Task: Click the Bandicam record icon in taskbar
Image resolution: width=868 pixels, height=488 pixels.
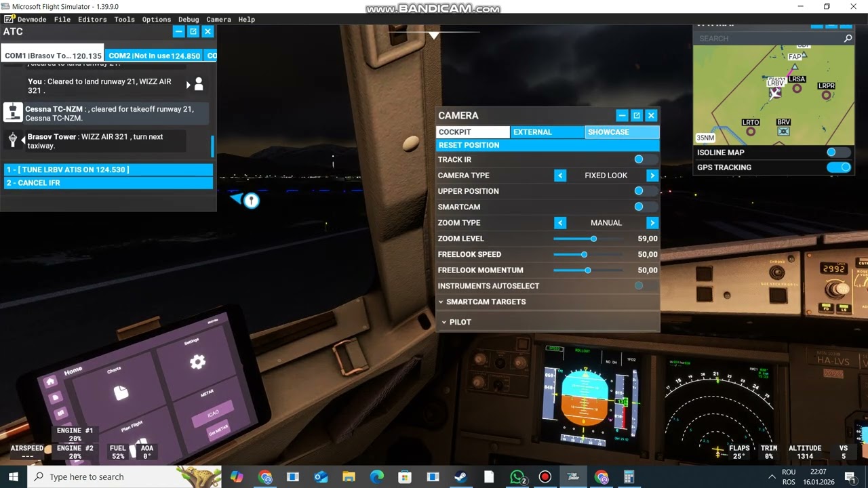Action: 545,477
